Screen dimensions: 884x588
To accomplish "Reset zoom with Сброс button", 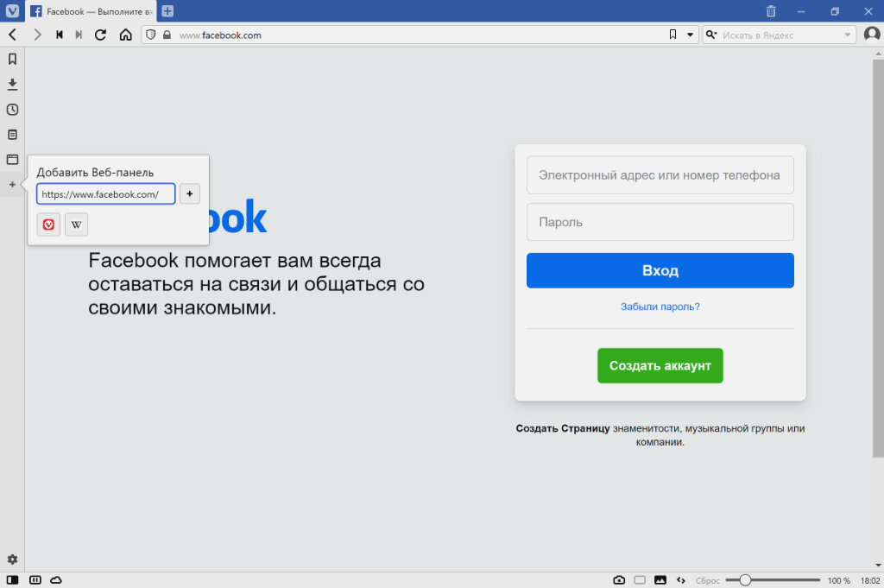I will click(x=708, y=580).
